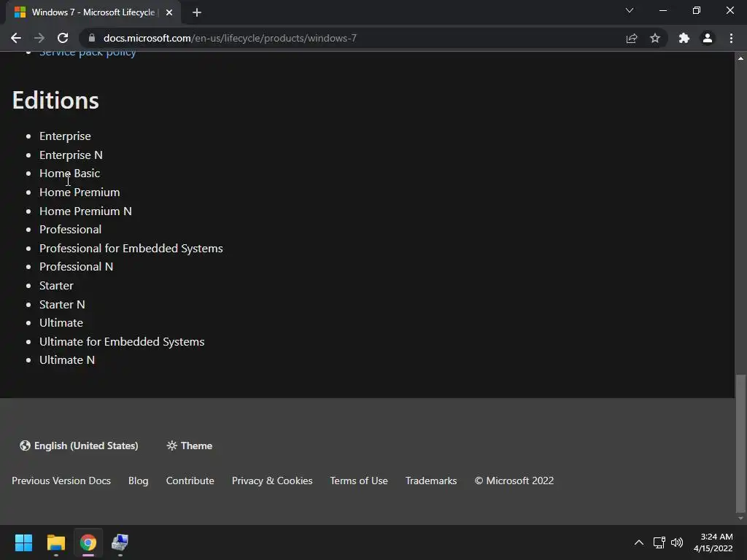Click the page vertical scrollbar thumb
This screenshot has height=560, width=747.
pyautogui.click(x=740, y=443)
